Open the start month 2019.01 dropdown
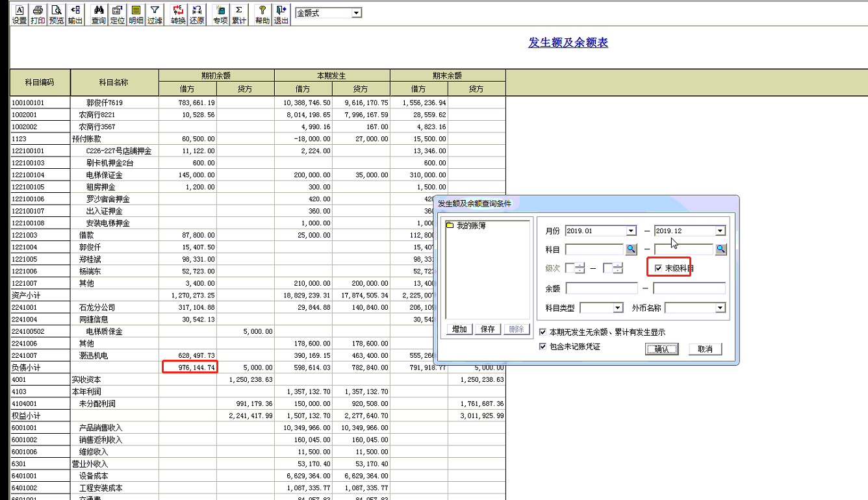This screenshot has width=868, height=500. pyautogui.click(x=631, y=231)
